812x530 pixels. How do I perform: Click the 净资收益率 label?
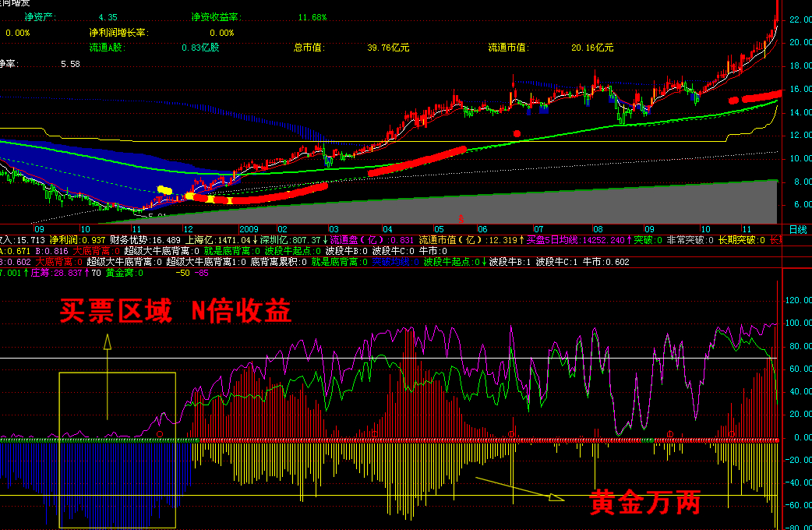click(x=216, y=17)
